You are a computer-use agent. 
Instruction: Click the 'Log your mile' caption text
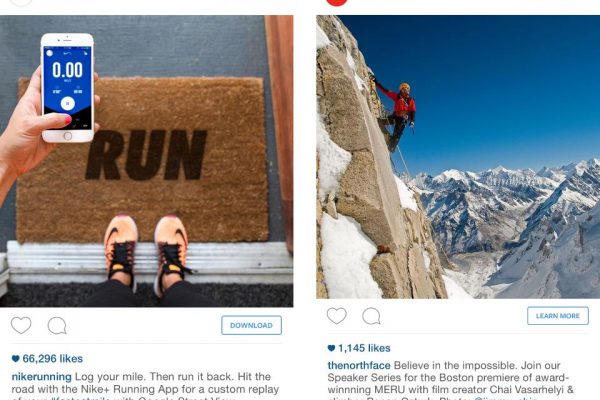(111, 377)
